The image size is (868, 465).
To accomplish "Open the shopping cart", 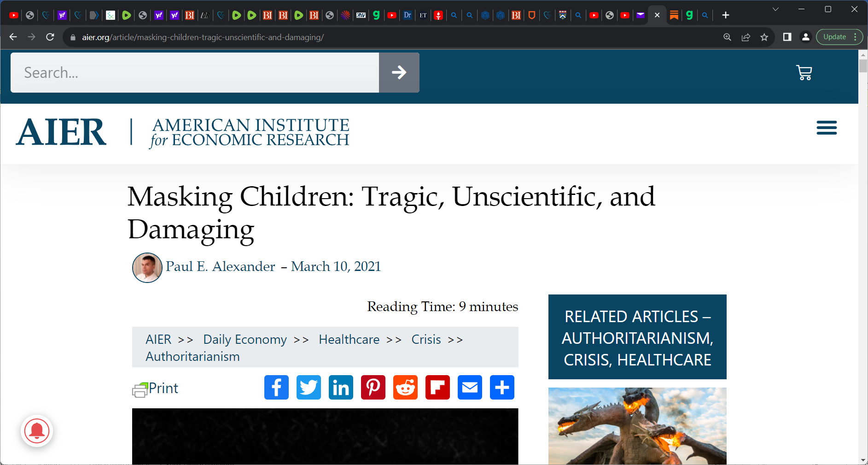I will [x=804, y=72].
